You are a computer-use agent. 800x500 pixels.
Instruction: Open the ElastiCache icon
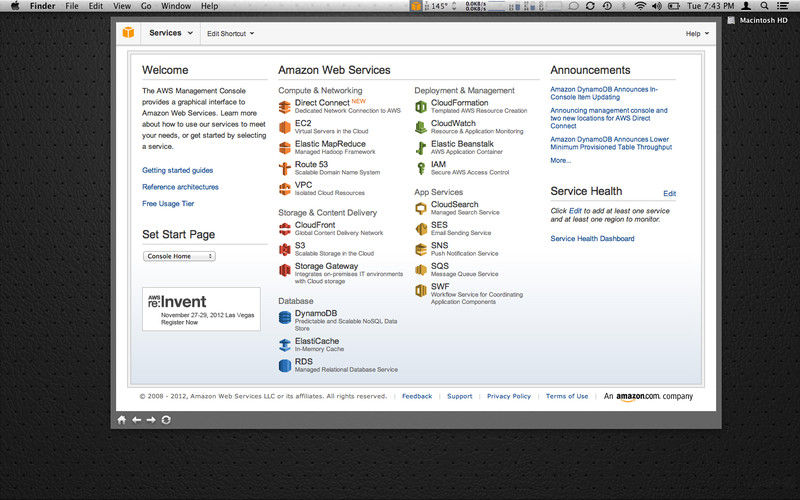click(x=285, y=345)
